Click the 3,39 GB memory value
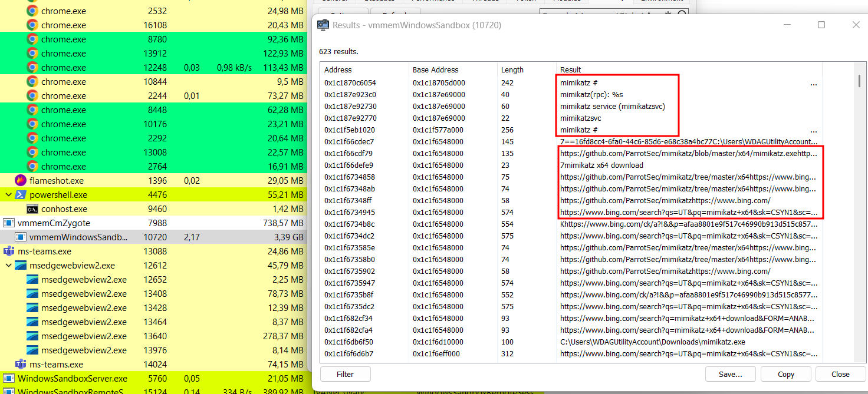Image resolution: width=868 pixels, height=394 pixels. pos(289,237)
